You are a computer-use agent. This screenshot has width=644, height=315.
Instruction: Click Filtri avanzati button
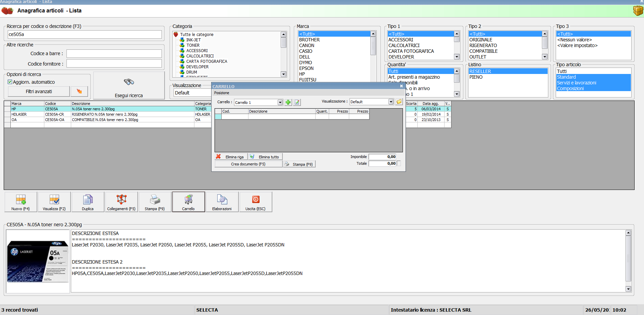click(x=39, y=91)
